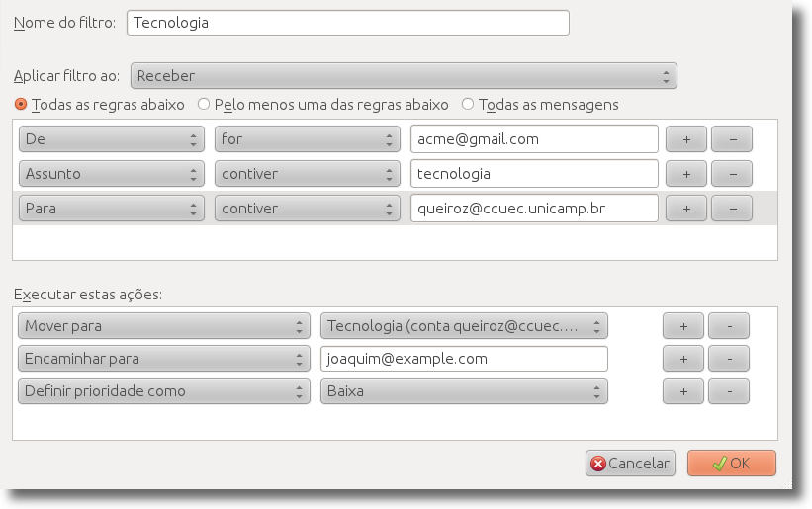Remove the 'Encaminhar para' action row
The image size is (812, 509).
[x=729, y=359]
